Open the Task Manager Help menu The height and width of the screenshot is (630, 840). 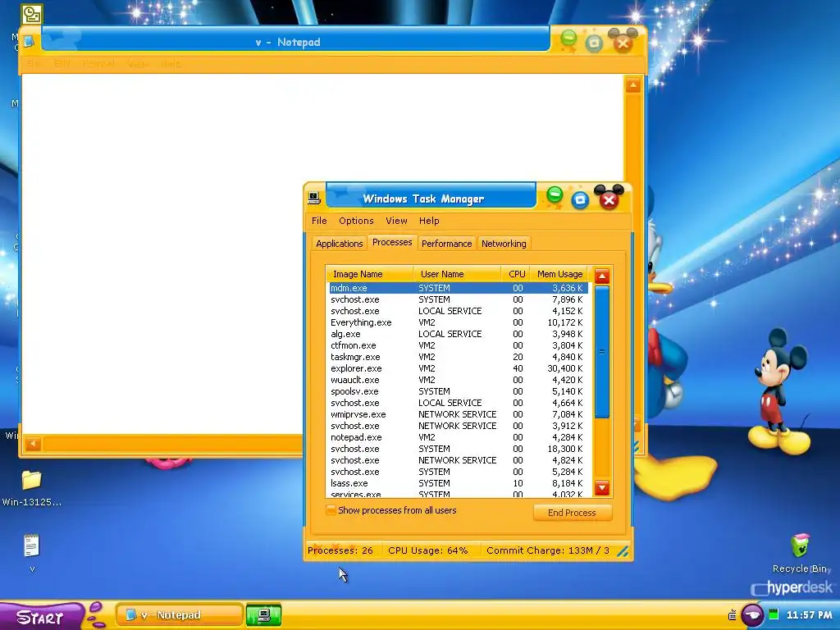(x=429, y=221)
